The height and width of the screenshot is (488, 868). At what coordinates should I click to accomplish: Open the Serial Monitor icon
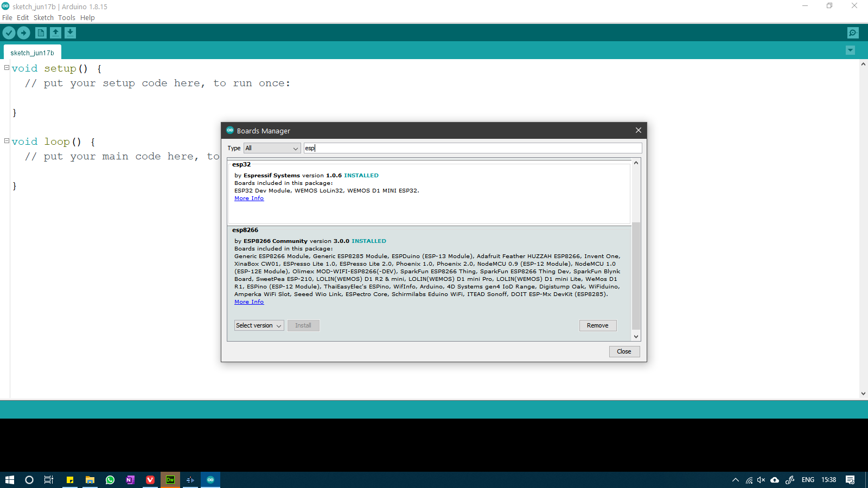click(x=853, y=33)
